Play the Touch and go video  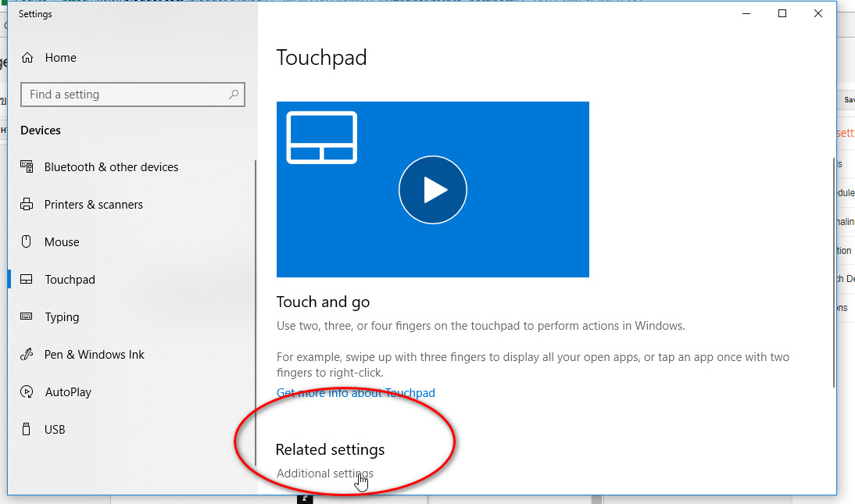pos(433,189)
